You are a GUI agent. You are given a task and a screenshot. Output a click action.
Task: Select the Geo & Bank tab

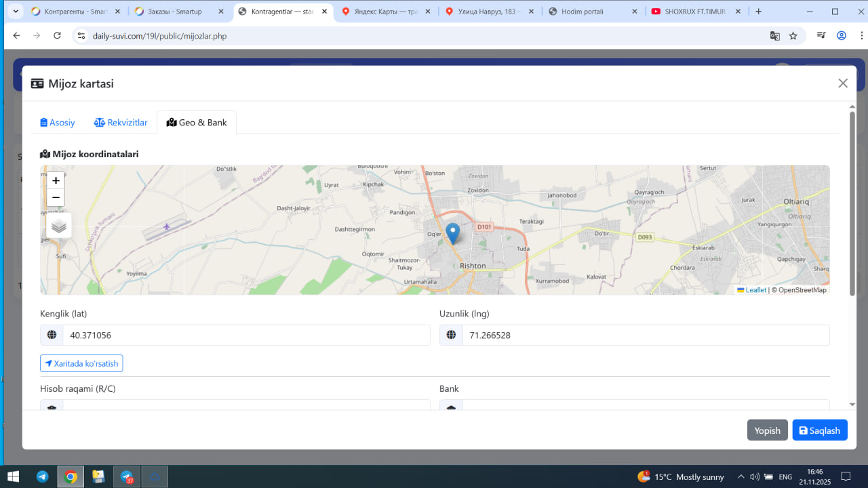pos(197,123)
